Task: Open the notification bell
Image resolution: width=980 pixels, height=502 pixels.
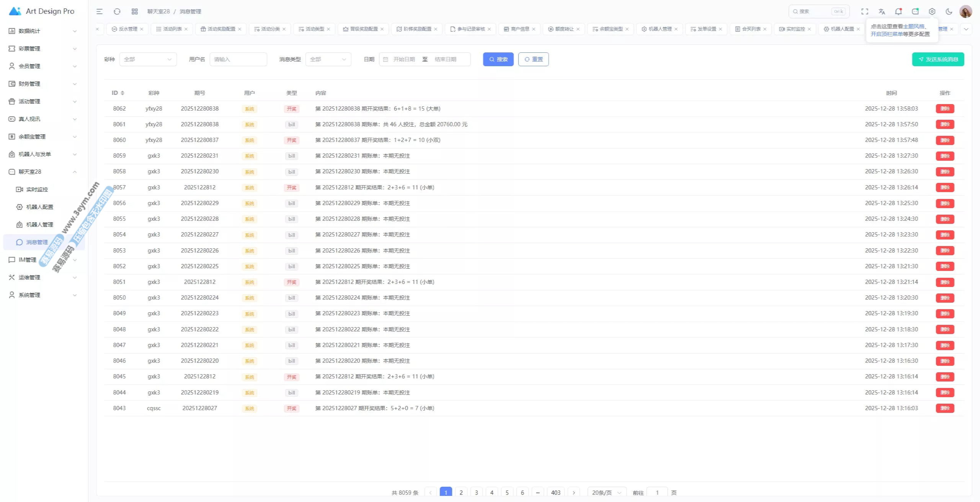Action: tap(898, 11)
